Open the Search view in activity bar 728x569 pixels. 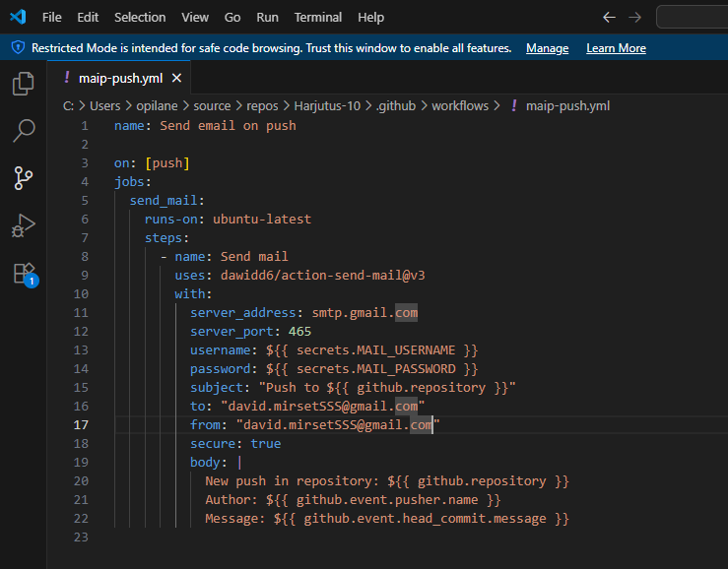point(24,131)
